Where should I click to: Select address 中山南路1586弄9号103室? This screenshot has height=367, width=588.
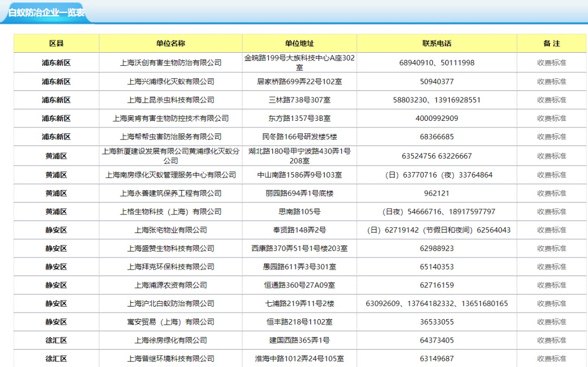point(299,175)
